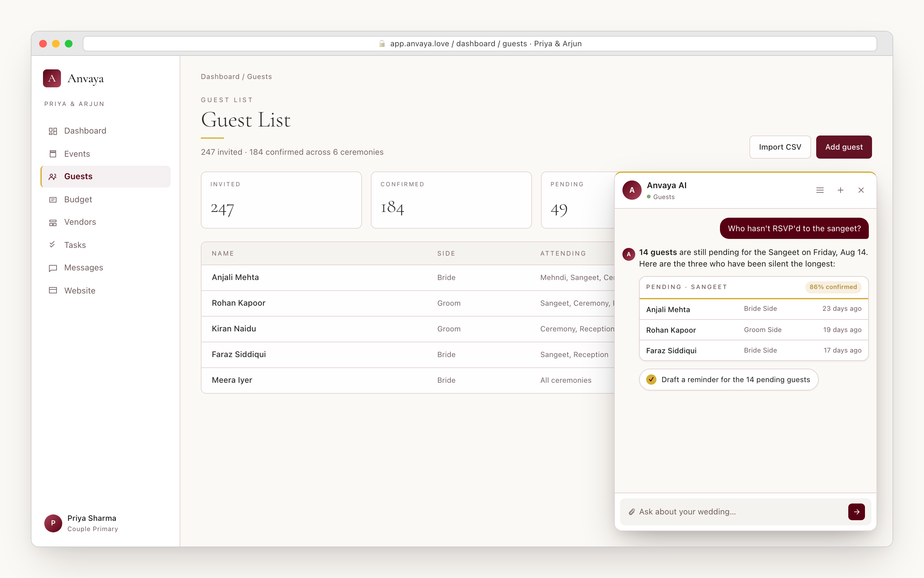
Task: Click the Tasks checkmark icon
Action: click(x=52, y=244)
